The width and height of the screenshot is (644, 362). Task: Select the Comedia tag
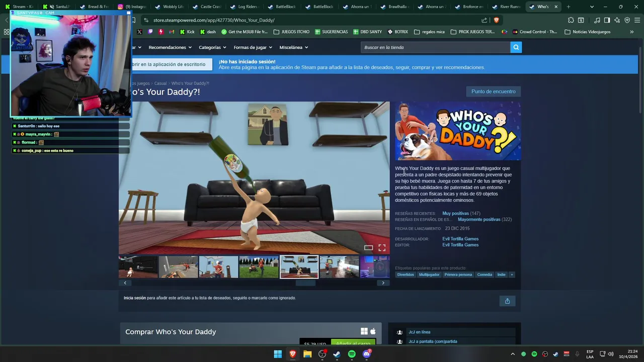(485, 275)
